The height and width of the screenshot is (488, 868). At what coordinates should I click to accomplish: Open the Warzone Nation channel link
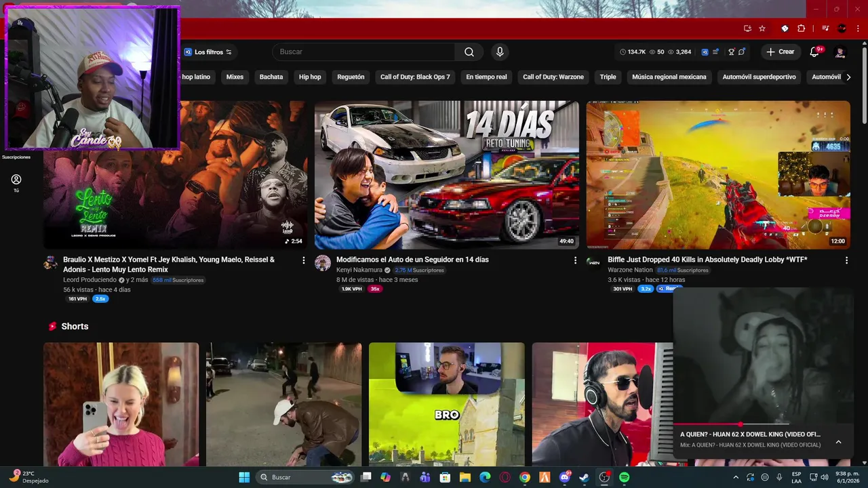[630, 270]
